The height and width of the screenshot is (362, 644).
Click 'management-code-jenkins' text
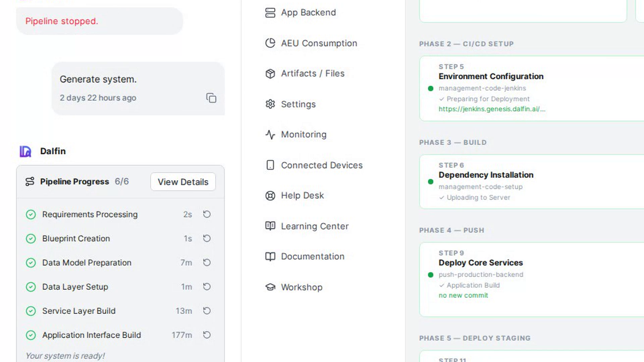point(482,88)
